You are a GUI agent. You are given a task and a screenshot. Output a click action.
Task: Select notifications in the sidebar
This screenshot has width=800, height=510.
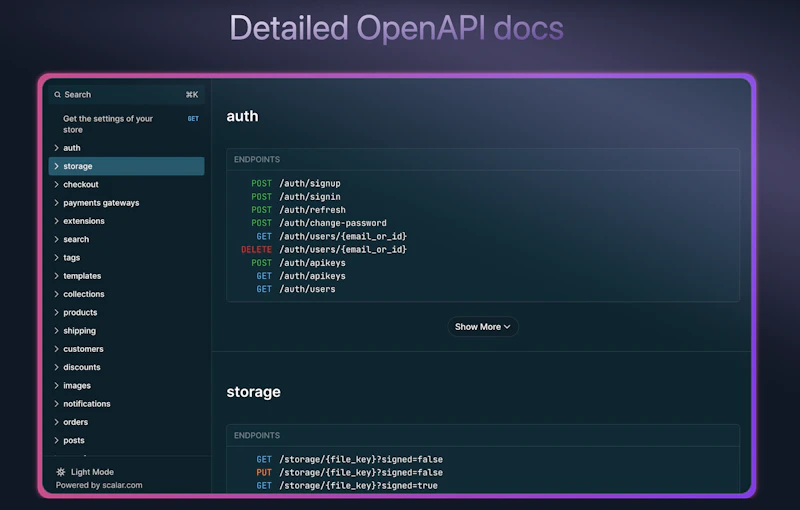click(x=126, y=404)
